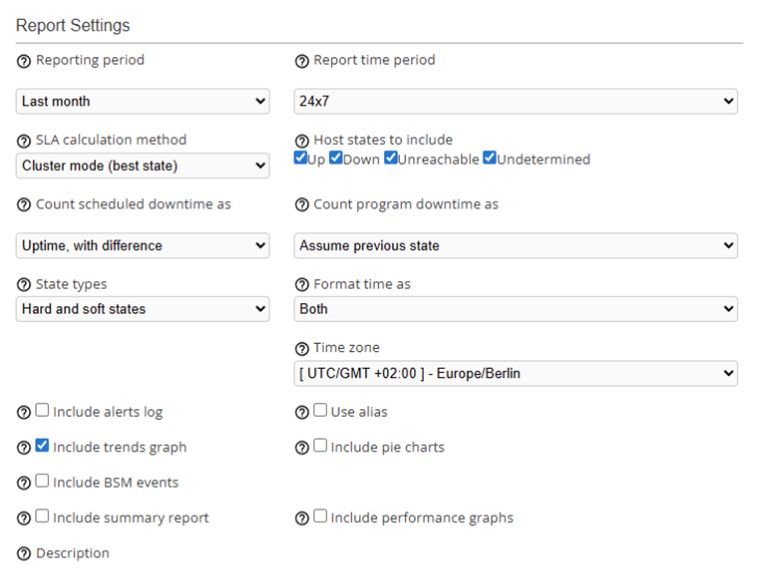Click help icon next to State types

point(24,285)
